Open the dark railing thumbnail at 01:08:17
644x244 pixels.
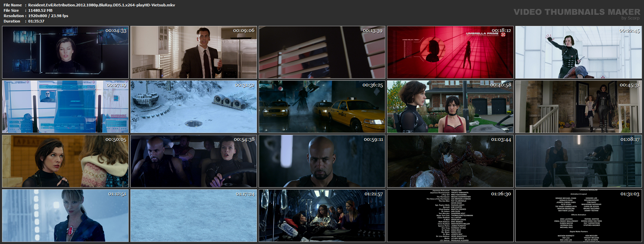(578, 161)
